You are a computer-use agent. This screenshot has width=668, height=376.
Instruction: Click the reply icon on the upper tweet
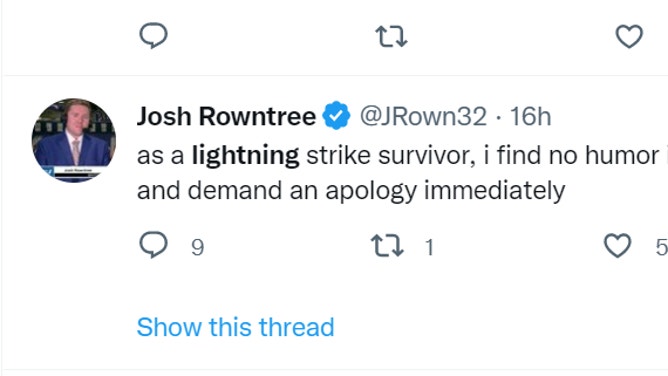click(x=153, y=35)
